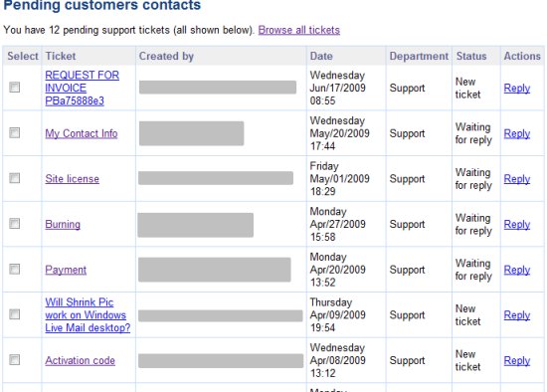Viewport: 547px width, 392px height.
Task: Check the REQUEST FOR INVOICE ticket checkbox
Action: click(15, 88)
